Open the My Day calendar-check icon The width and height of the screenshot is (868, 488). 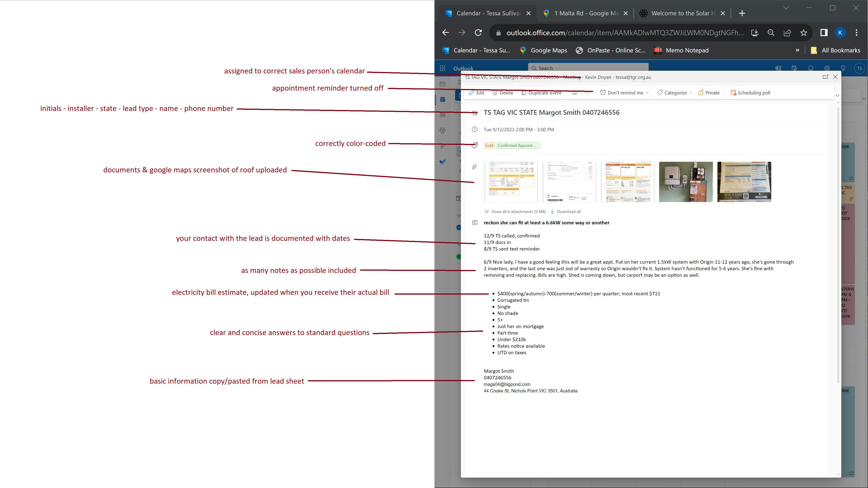pyautogui.click(x=795, y=68)
